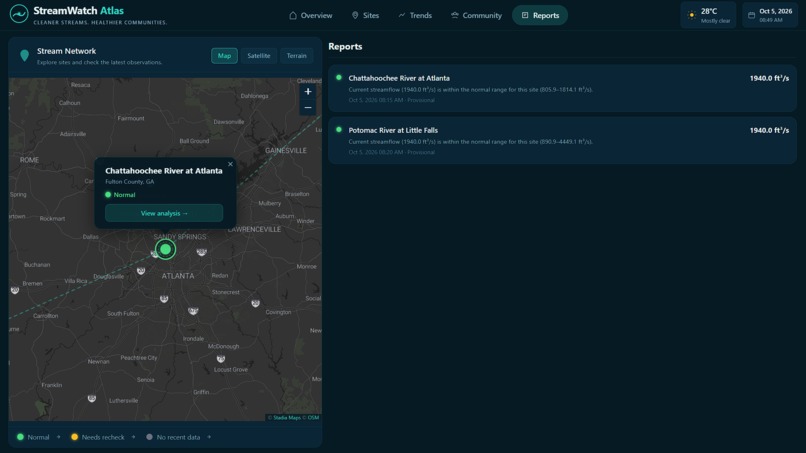This screenshot has width=806, height=453.
Task: Switch map view to Terrain
Action: (297, 56)
